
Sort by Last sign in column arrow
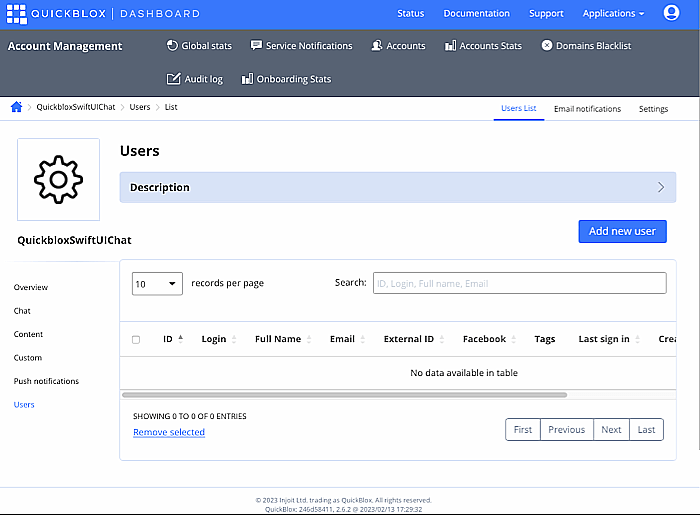pyautogui.click(x=637, y=339)
